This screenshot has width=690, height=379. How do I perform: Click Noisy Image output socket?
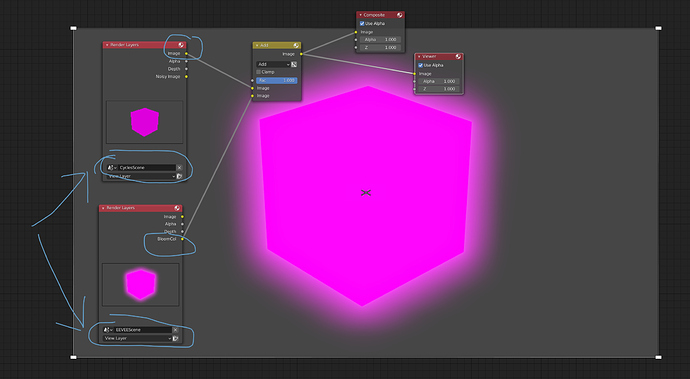186,77
